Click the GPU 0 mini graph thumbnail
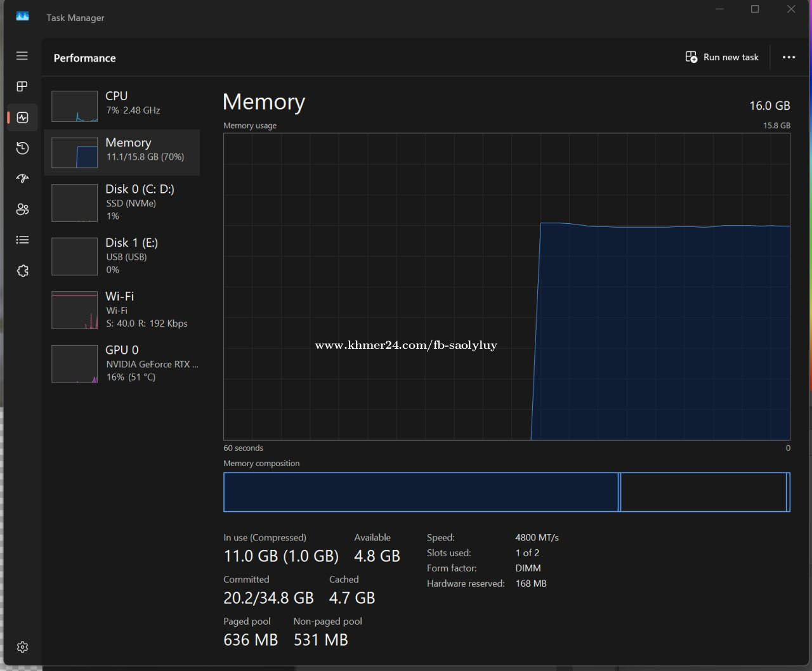 pyautogui.click(x=74, y=364)
